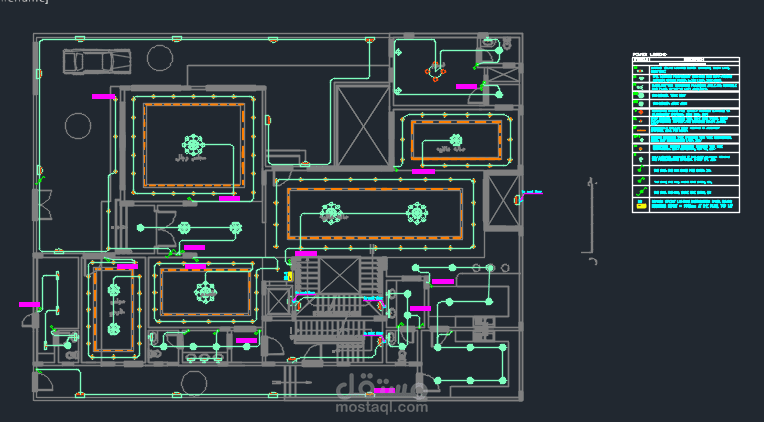Select the small crossed shaft left of the stairs
764x423 pixels.
(279, 301)
